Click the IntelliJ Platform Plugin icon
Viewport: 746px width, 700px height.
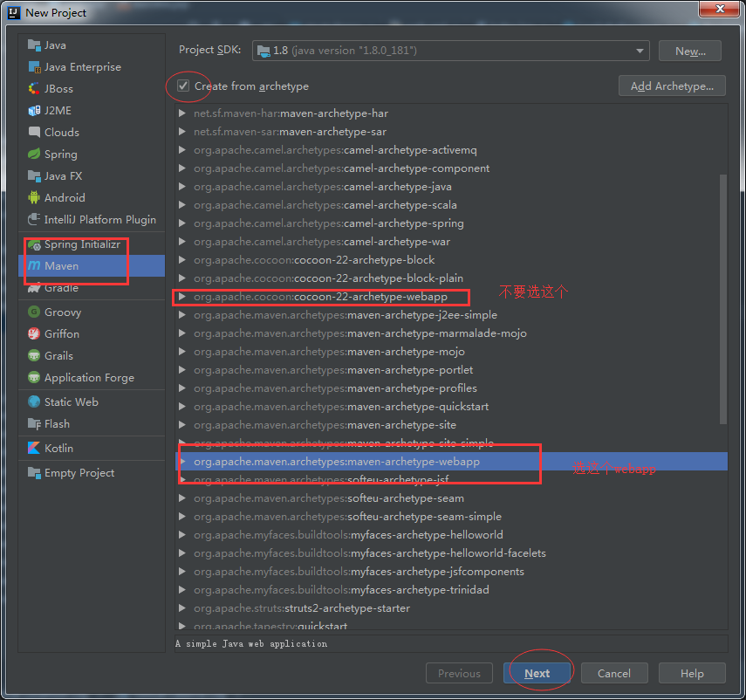pyautogui.click(x=34, y=219)
